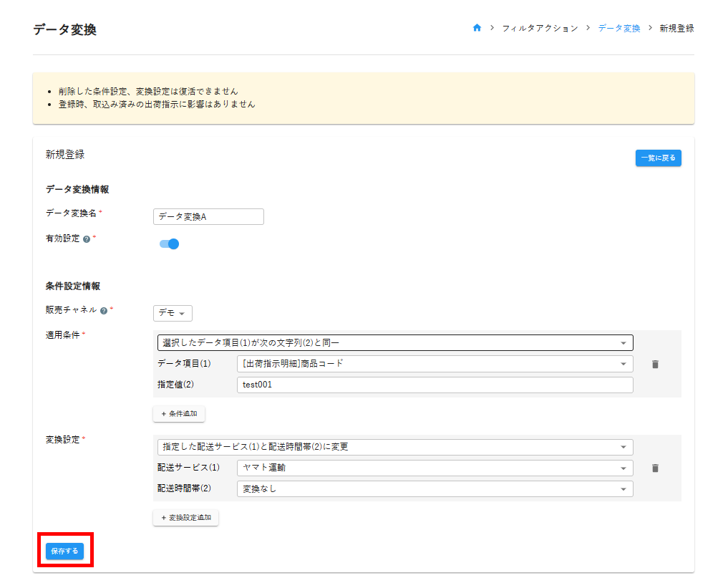The width and height of the screenshot is (728, 578).
Task: Click the + 変換設定追加 button
Action: [x=185, y=517]
